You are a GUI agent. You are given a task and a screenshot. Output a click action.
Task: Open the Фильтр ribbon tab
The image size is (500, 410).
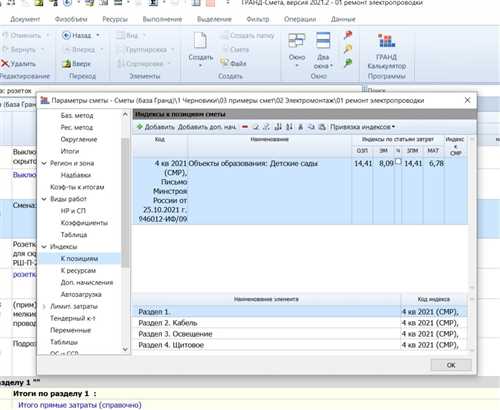[258, 19]
